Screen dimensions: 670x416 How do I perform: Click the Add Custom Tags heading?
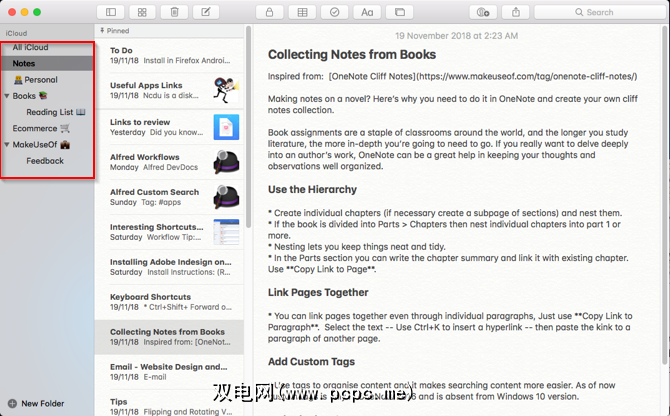[311, 362]
